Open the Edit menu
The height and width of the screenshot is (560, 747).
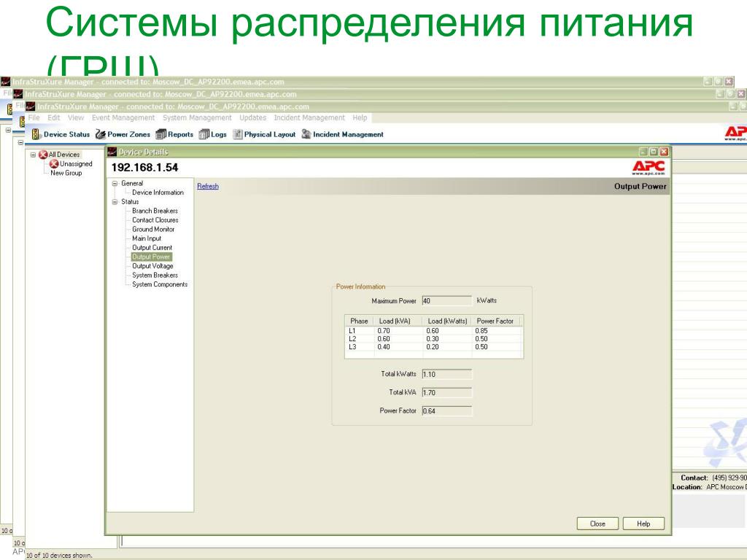pyautogui.click(x=54, y=117)
